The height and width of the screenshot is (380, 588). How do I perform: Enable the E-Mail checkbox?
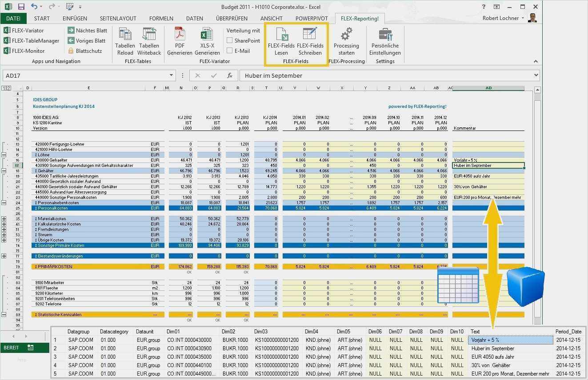coord(230,51)
